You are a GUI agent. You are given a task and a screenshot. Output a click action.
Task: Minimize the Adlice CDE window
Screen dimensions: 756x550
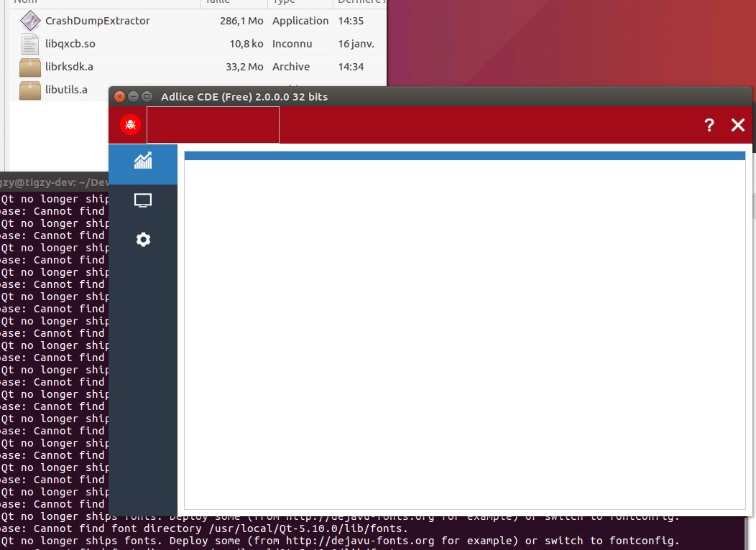pos(133,96)
